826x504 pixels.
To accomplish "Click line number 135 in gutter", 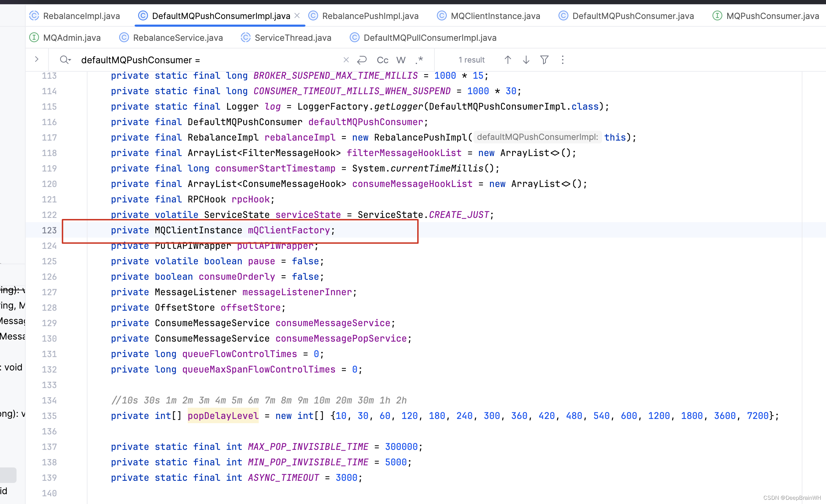I will (49, 416).
